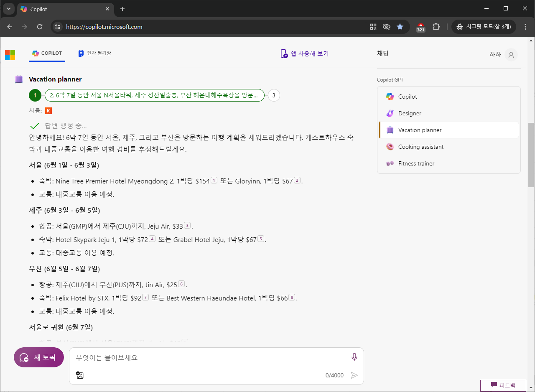Activate the microphone voice input
Screen dimensions: 535x392
[354, 357]
